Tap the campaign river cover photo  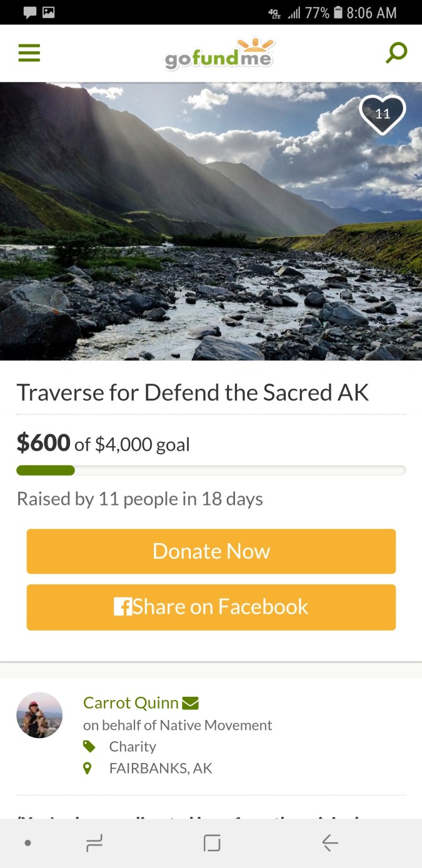pyautogui.click(x=211, y=221)
